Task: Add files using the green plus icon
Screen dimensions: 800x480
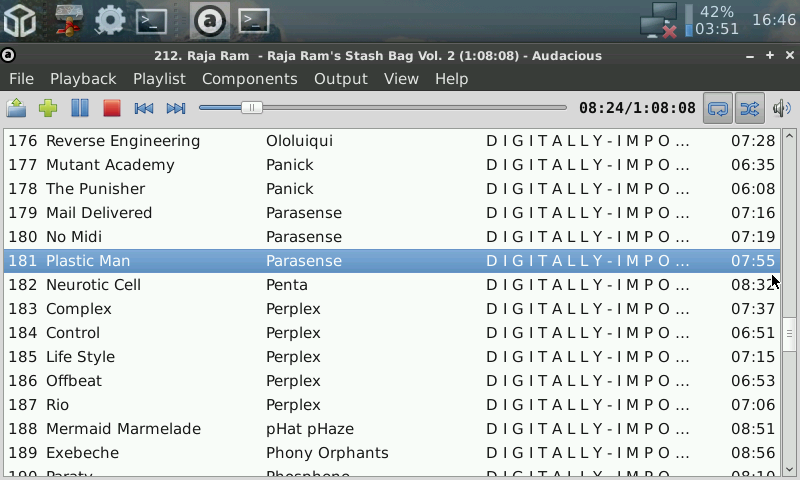Action: (x=48, y=108)
